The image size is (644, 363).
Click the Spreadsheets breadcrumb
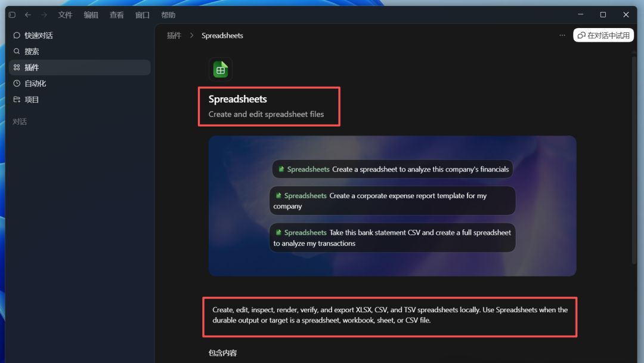tap(222, 35)
